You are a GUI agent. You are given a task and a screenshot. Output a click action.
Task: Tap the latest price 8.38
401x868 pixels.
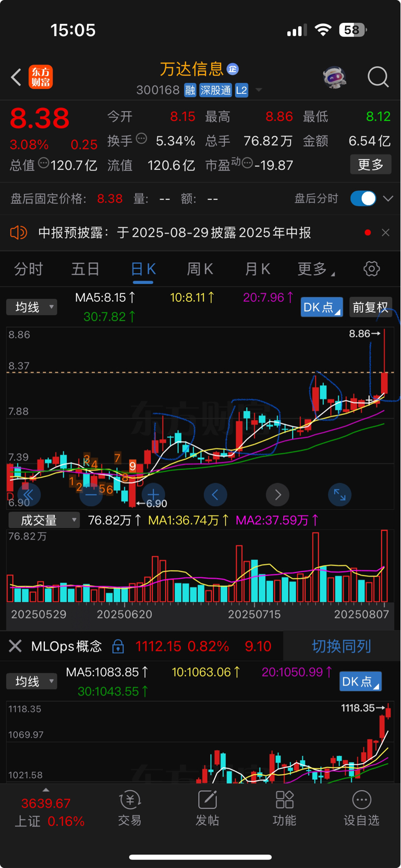pos(40,118)
